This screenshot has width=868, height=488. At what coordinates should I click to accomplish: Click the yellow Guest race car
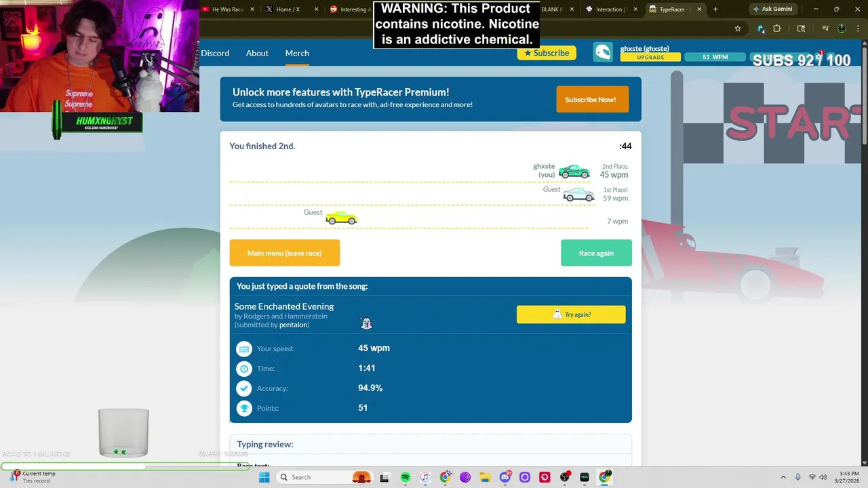pos(341,218)
